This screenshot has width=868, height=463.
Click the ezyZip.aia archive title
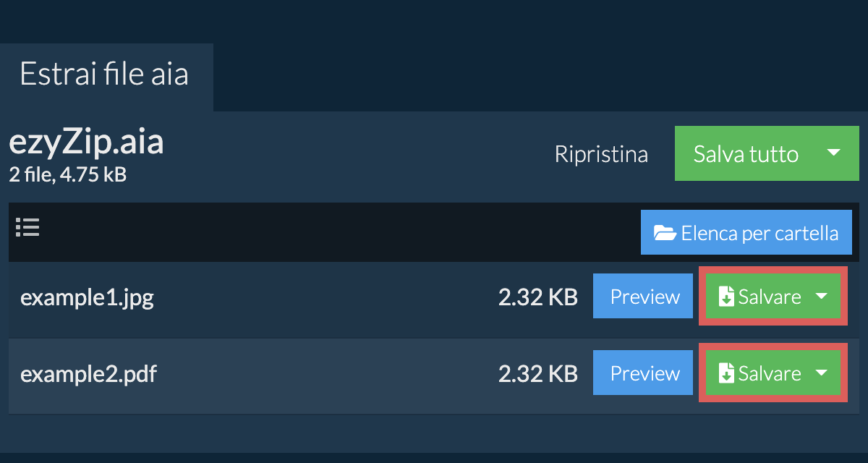[86, 143]
